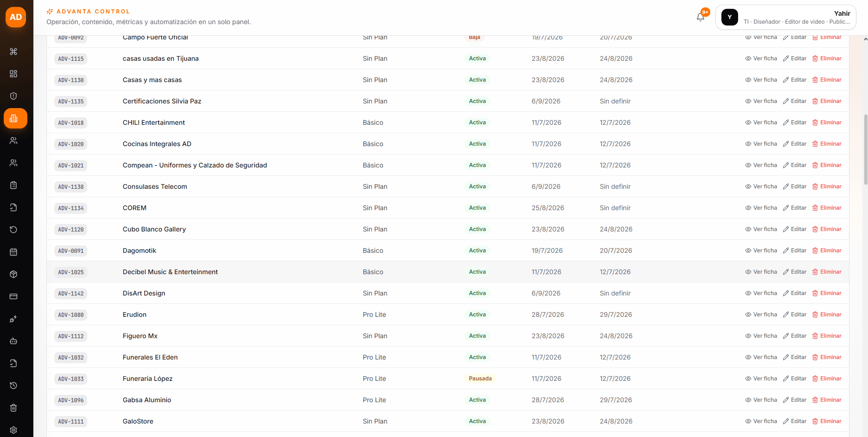Open the clipboard list sidebar icon
Screen dimensions: 868x437
13,185
